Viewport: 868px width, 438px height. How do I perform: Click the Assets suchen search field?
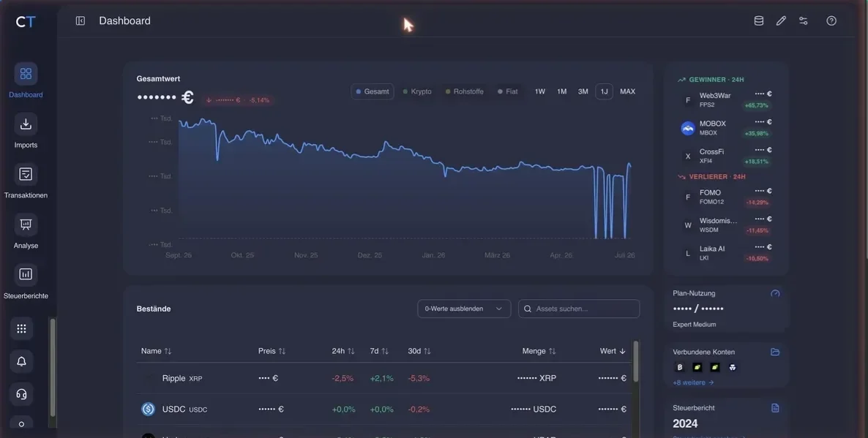pyautogui.click(x=579, y=309)
